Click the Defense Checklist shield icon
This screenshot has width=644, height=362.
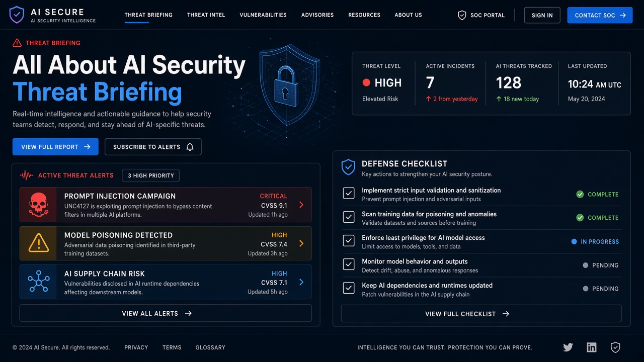point(348,167)
